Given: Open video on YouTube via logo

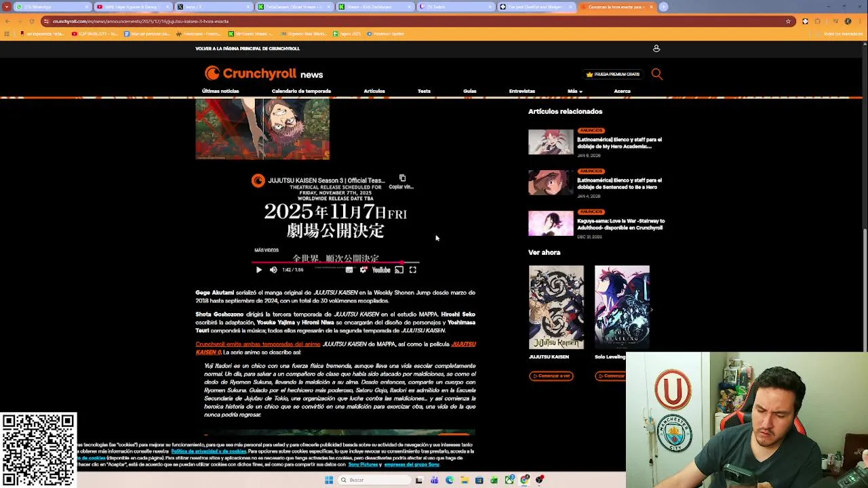Looking at the screenshot, I should (x=381, y=270).
